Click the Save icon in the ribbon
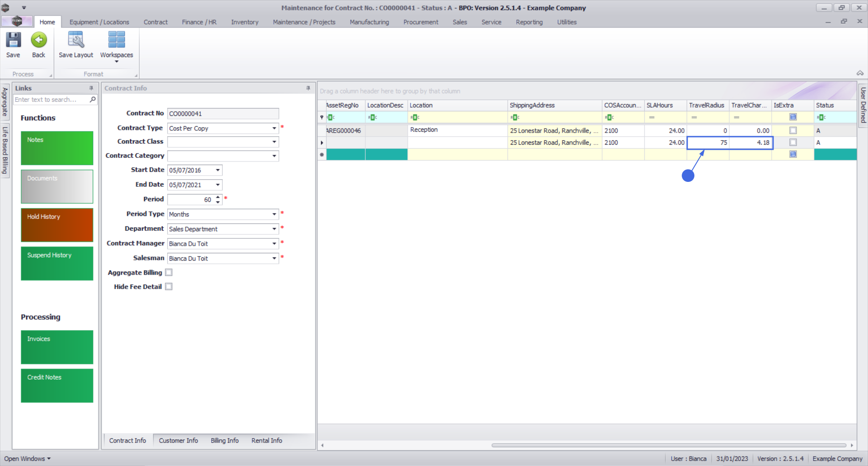 point(13,40)
